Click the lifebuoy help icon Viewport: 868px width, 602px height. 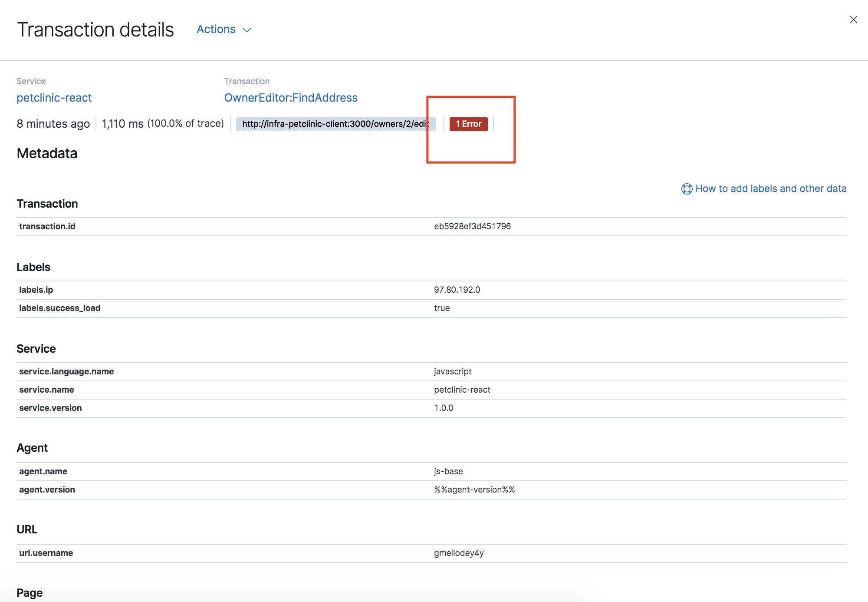pyautogui.click(x=687, y=189)
